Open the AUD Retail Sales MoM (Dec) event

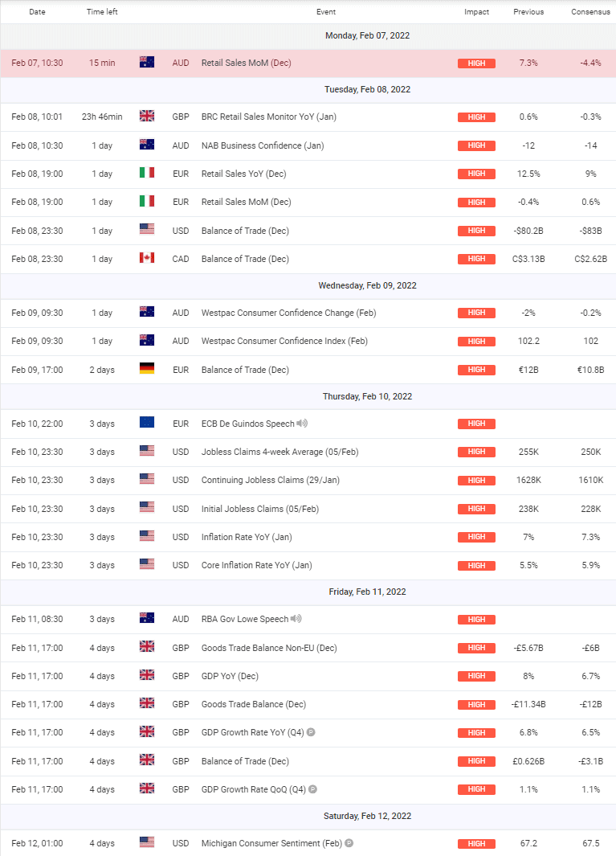[x=246, y=63]
